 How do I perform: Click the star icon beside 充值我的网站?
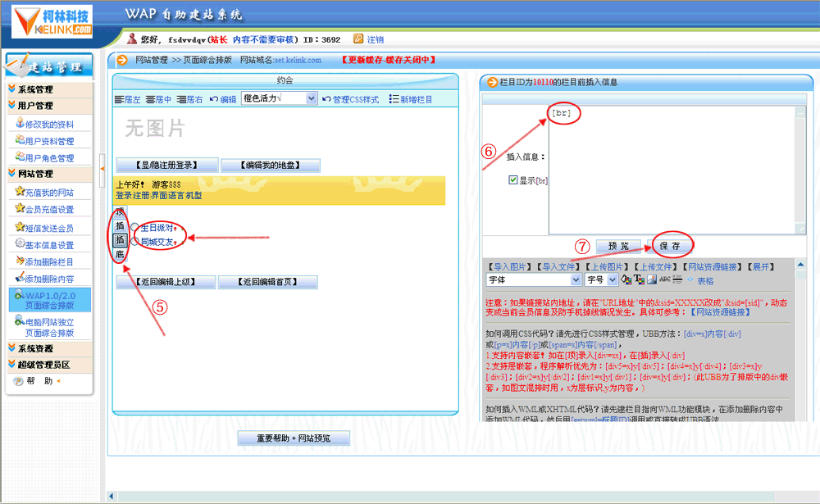click(x=20, y=191)
